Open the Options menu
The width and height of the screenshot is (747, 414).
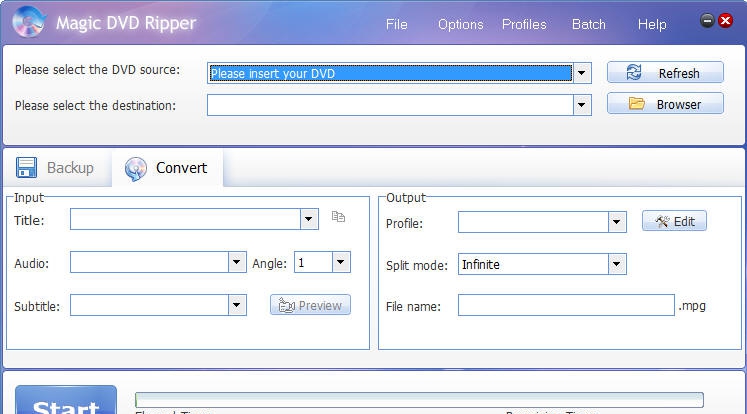click(x=461, y=24)
